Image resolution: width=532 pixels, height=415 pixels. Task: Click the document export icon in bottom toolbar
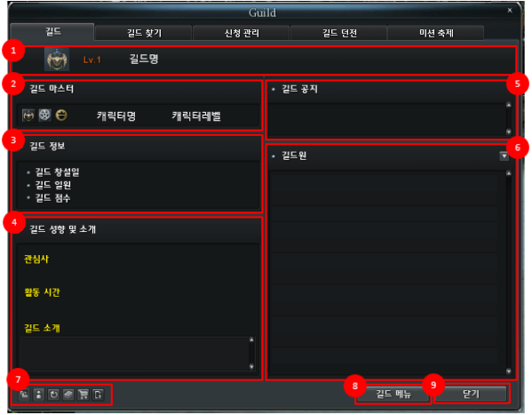(x=98, y=395)
